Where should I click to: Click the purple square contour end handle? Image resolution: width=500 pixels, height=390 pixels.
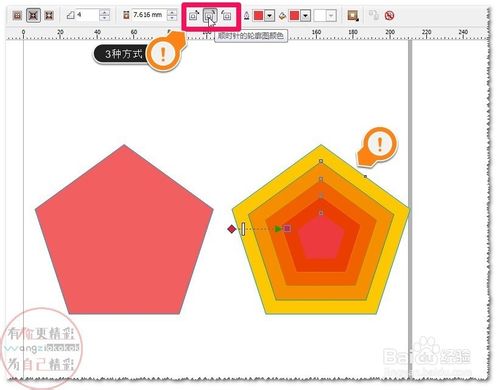tap(287, 228)
